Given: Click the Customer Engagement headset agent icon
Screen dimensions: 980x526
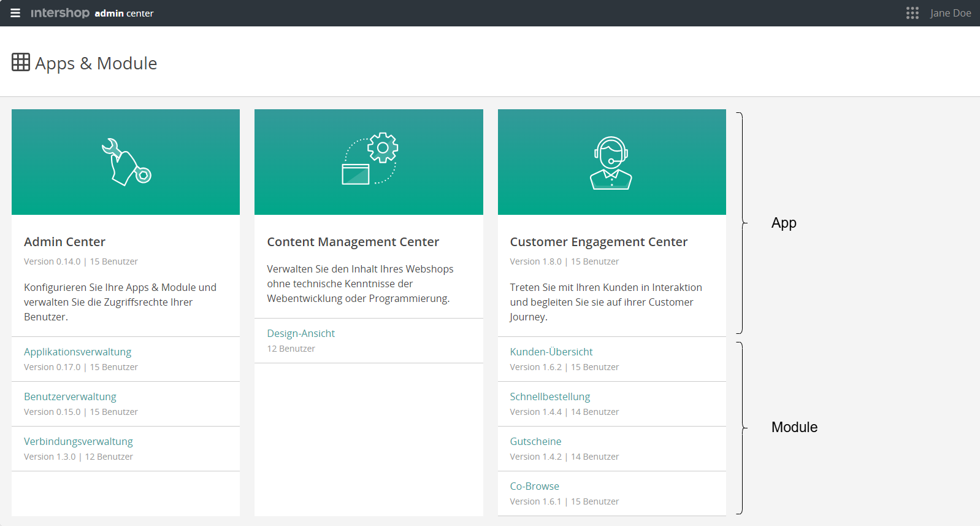Looking at the screenshot, I should click(611, 163).
